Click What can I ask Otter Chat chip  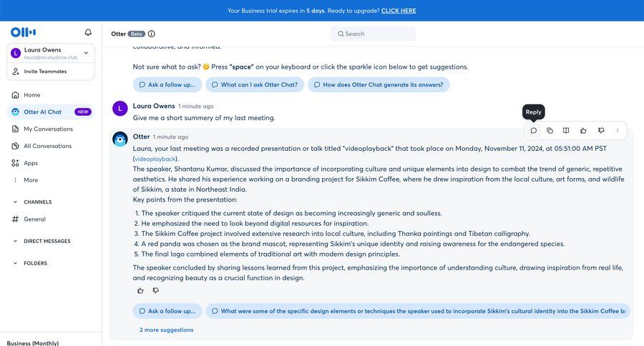coord(255,84)
